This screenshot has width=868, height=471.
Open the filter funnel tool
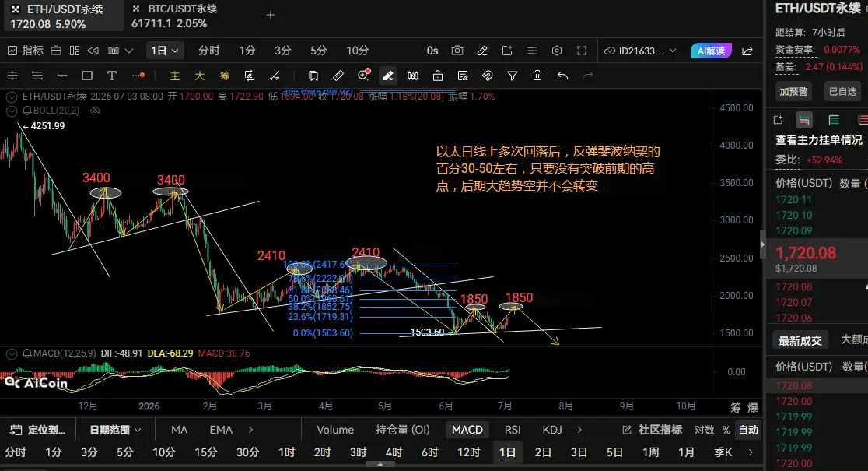click(513, 76)
